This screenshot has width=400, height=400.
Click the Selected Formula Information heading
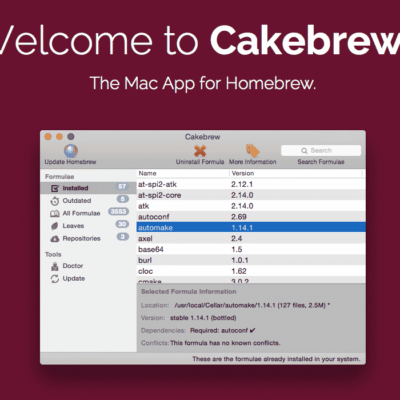[x=188, y=292]
